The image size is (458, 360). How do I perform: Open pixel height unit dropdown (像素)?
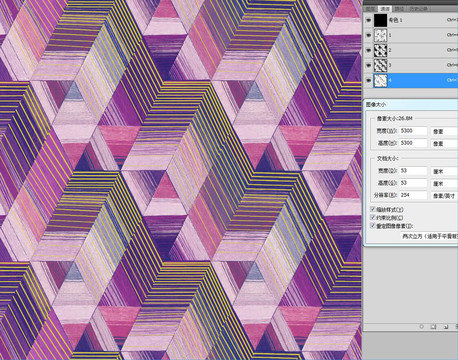coord(444,144)
